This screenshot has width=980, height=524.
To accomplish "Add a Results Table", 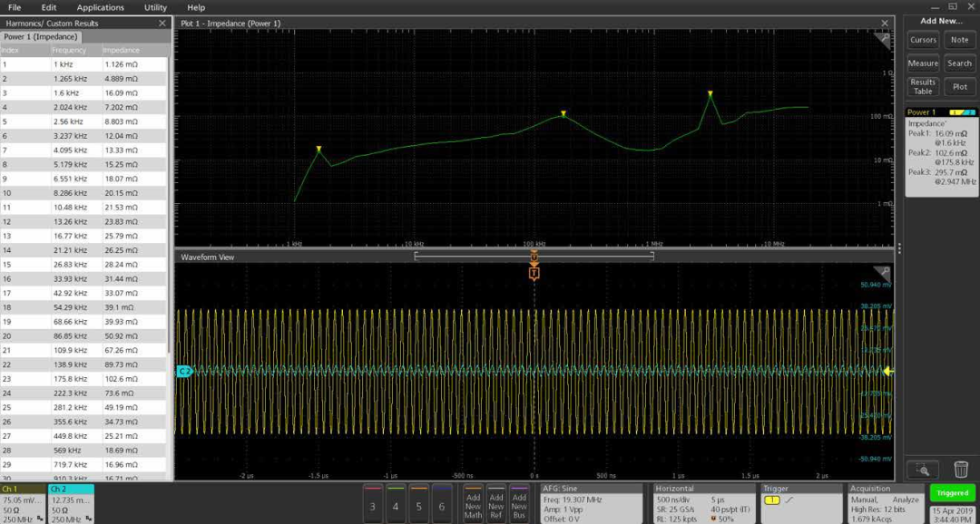I will 923,87.
